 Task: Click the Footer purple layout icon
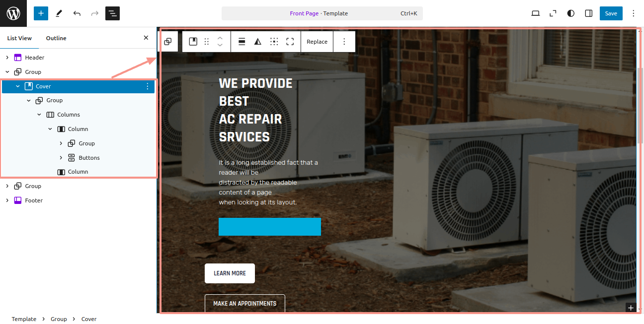point(18,200)
